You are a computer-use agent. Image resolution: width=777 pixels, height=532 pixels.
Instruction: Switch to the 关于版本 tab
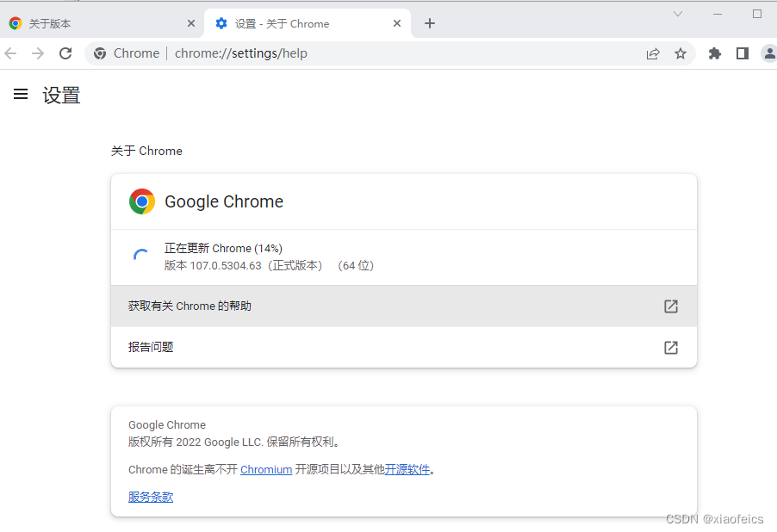[102, 23]
